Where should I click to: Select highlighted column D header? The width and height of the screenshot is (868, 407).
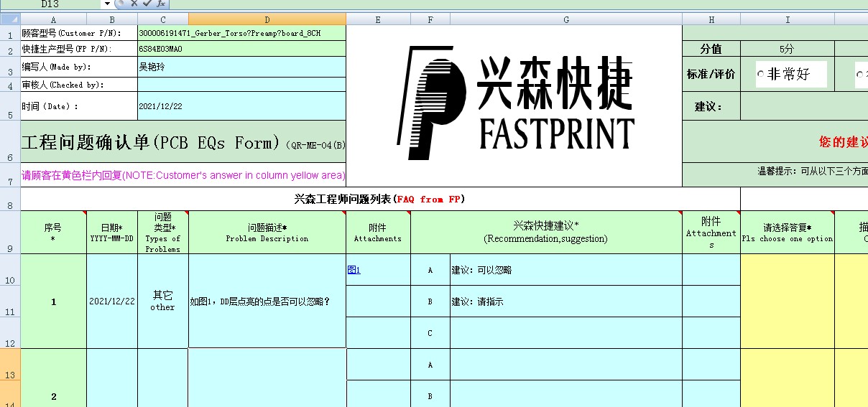click(267, 19)
